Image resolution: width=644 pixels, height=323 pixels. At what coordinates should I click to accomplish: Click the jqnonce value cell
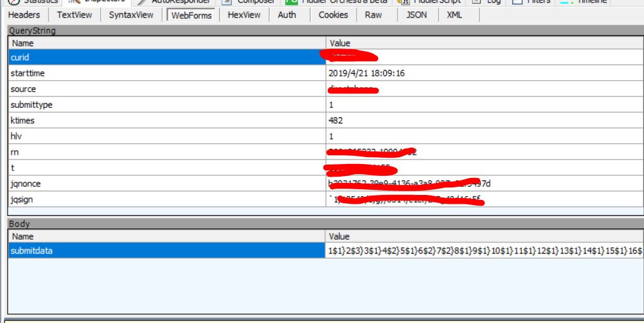click(485, 184)
